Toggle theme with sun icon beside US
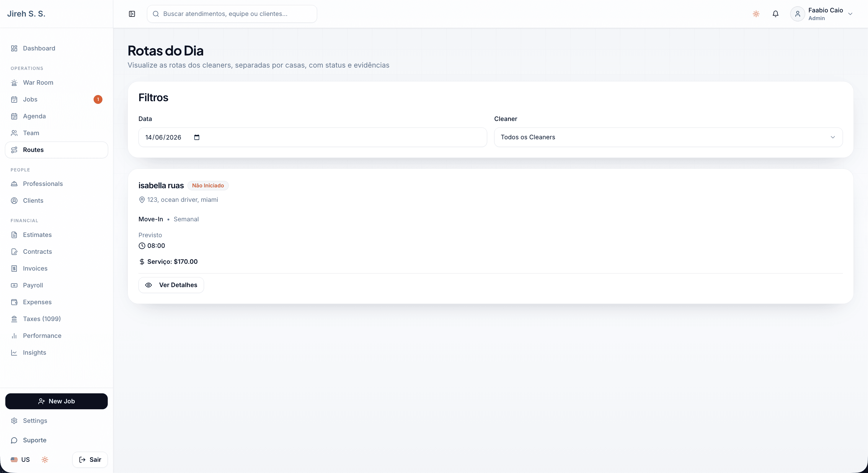Screen dimensions: 868x473 coord(45,459)
